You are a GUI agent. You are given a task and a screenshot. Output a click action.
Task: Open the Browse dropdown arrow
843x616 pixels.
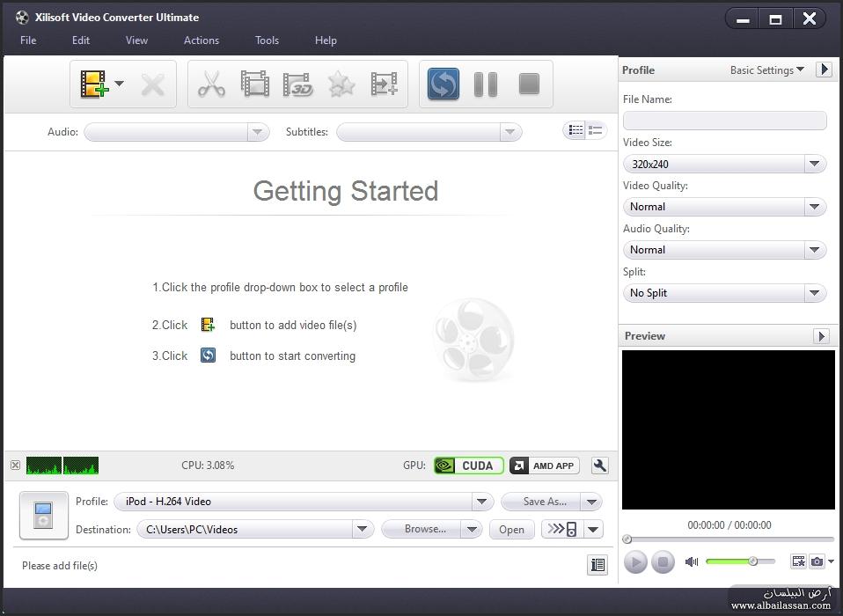point(472,529)
